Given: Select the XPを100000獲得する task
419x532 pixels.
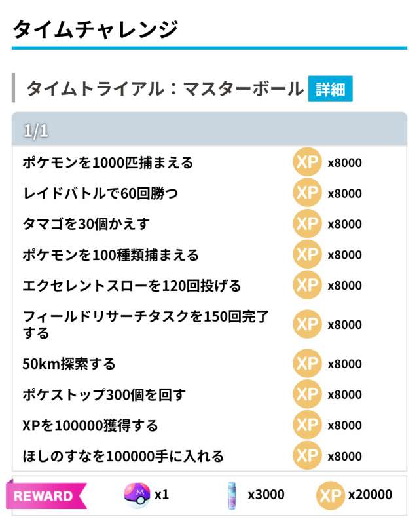Looking at the screenshot, I should coord(90,425).
